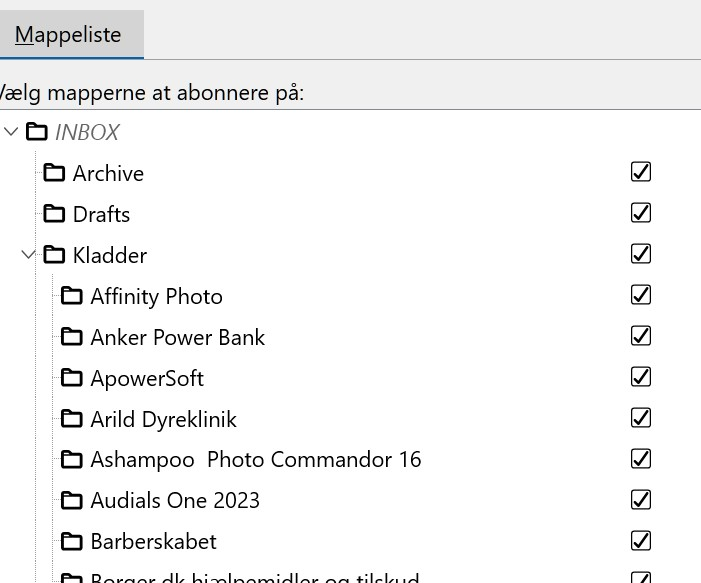The height and width of the screenshot is (583, 701).
Task: Click the Affinity Photo folder icon
Action: click(72, 296)
